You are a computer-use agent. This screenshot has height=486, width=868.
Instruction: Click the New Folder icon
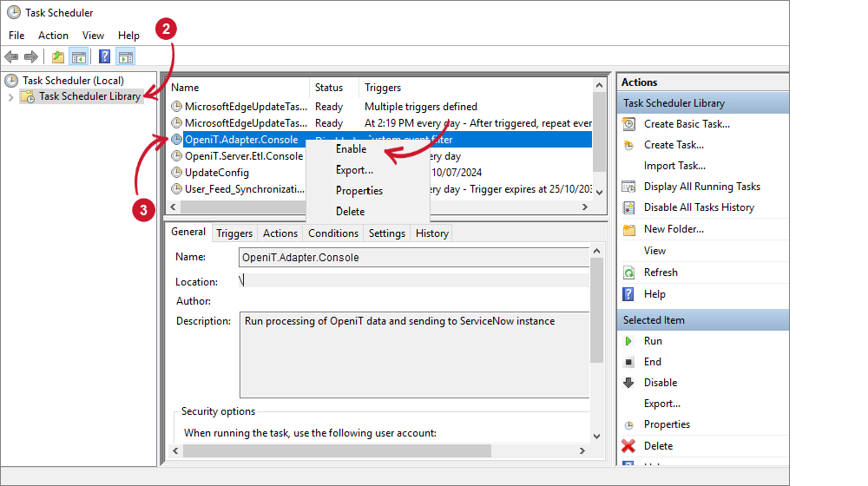(x=628, y=230)
